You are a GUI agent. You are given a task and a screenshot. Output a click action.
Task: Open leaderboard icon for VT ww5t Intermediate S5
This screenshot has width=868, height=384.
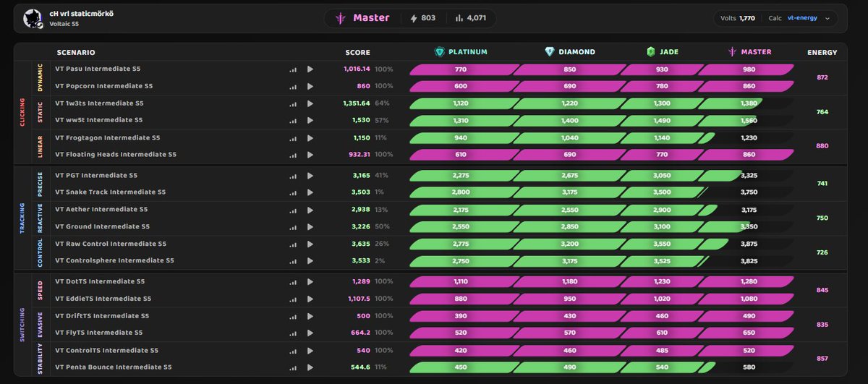pyautogui.click(x=293, y=120)
